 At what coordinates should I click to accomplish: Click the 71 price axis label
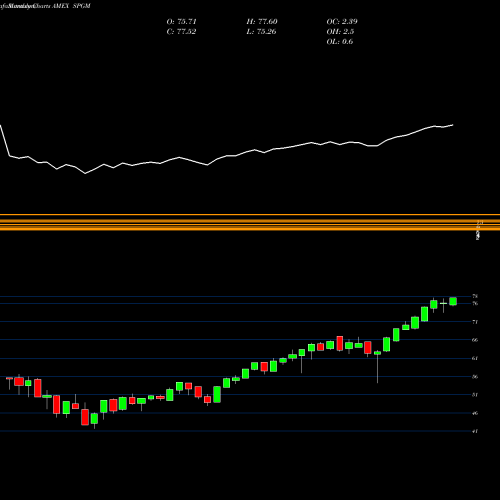[475, 322]
